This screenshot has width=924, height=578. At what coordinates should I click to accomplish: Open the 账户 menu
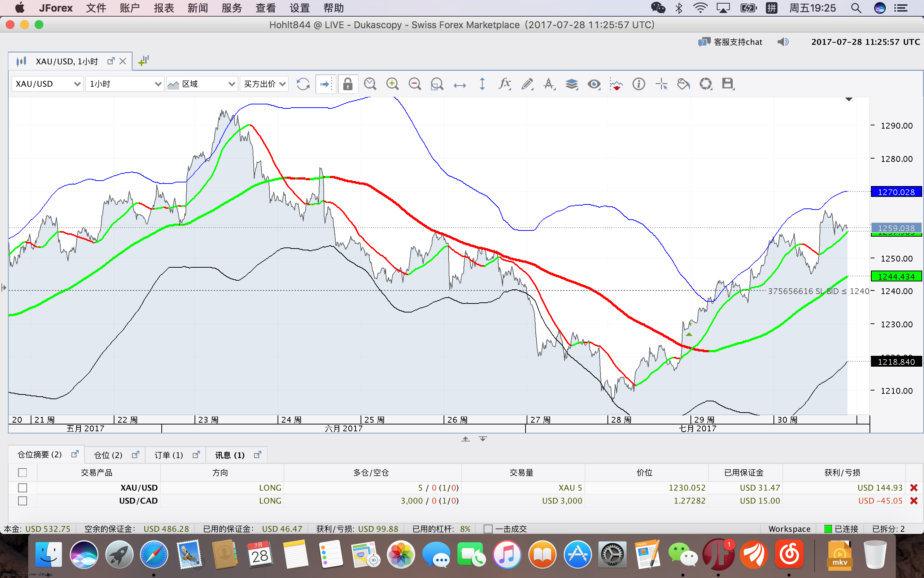(130, 8)
